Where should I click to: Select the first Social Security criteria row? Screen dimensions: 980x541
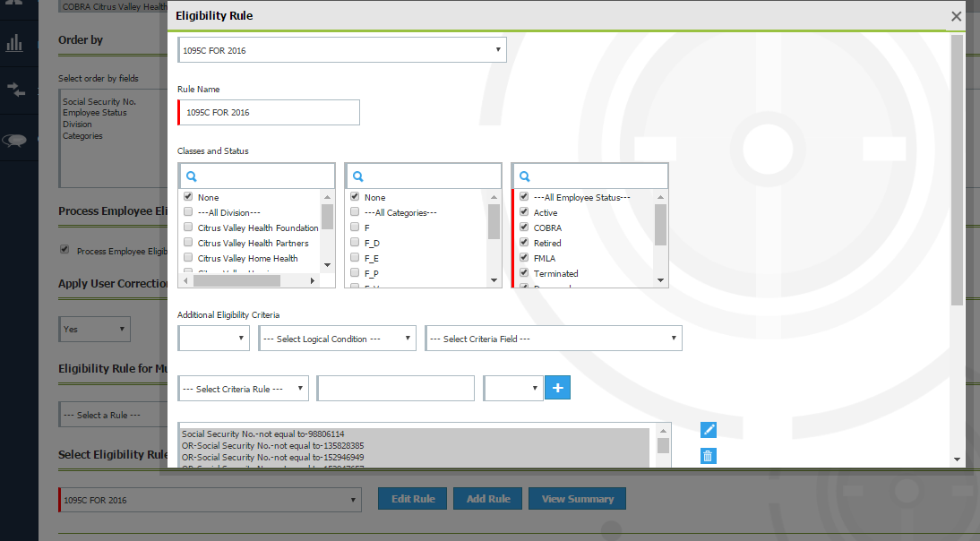(415, 434)
